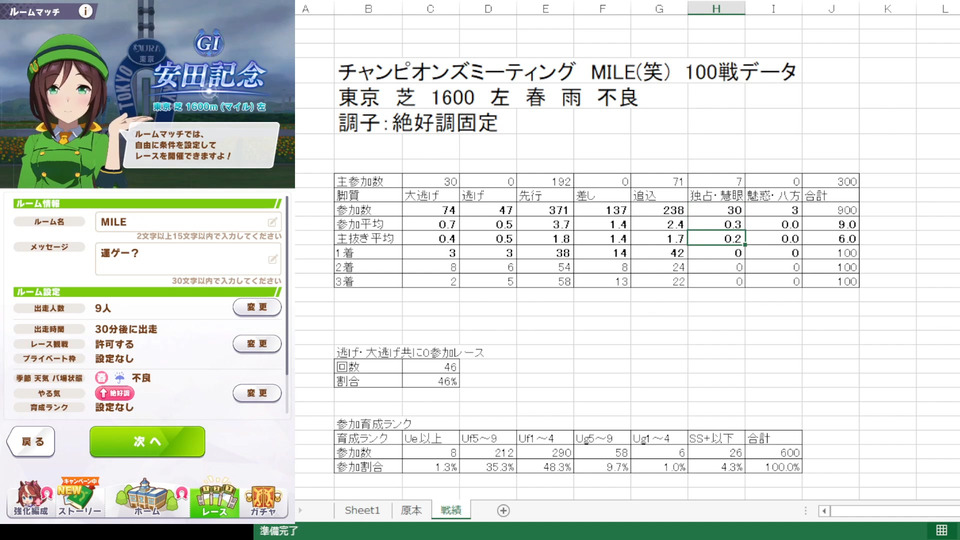Edit the message pencil icon

coord(272,259)
